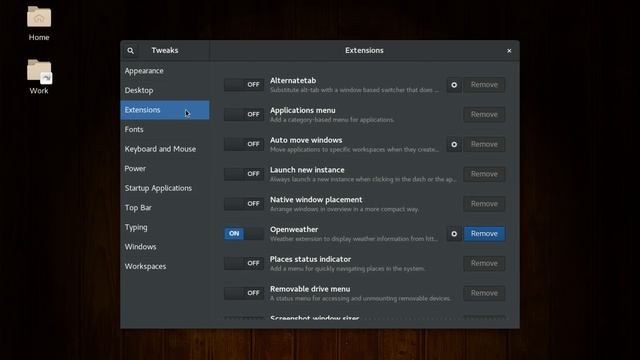Open the Work folder desktop shortcut
640x360 pixels.
(x=39, y=77)
